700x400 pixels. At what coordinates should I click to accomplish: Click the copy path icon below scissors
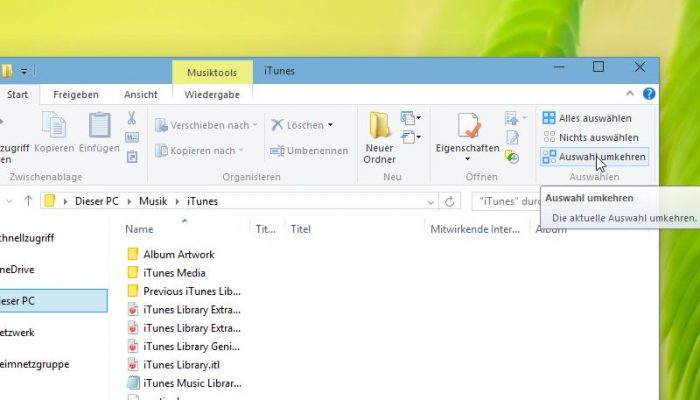[132, 138]
